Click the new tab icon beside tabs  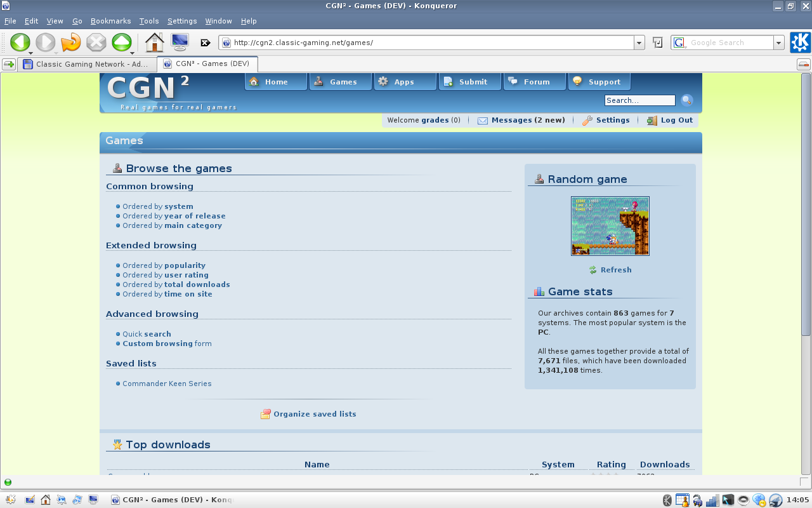click(9, 64)
